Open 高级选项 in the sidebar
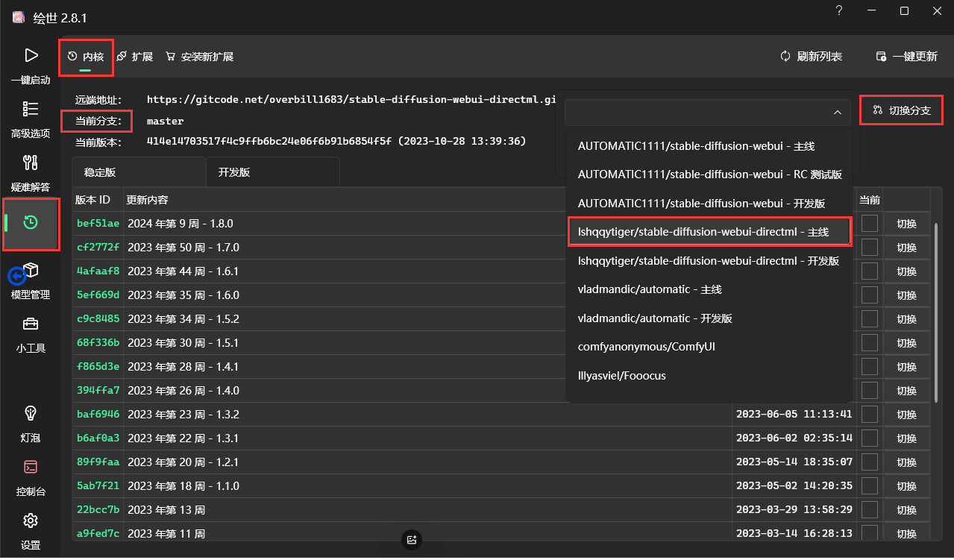 (x=31, y=119)
